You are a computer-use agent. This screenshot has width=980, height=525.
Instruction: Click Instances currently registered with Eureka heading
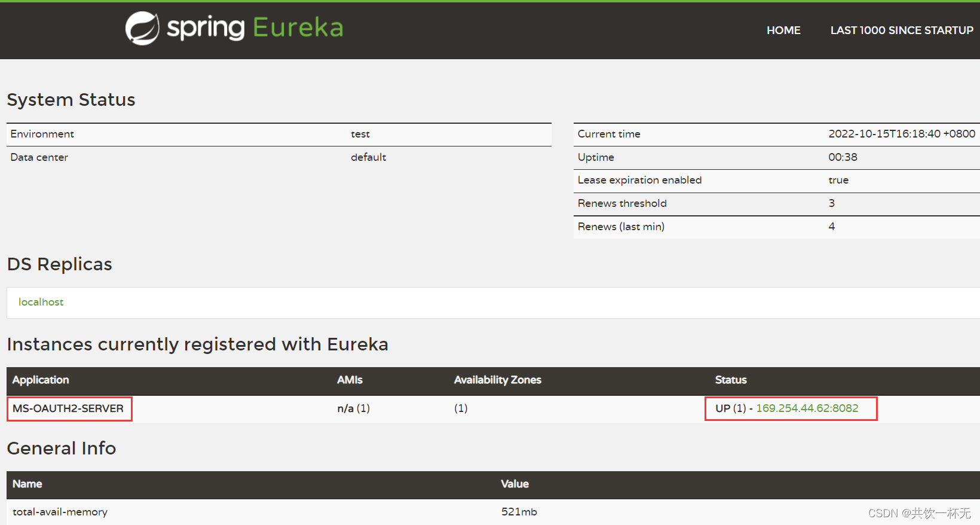198,344
